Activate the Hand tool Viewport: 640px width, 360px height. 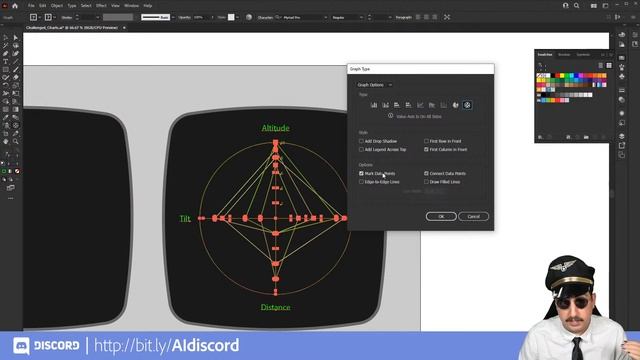[6, 142]
